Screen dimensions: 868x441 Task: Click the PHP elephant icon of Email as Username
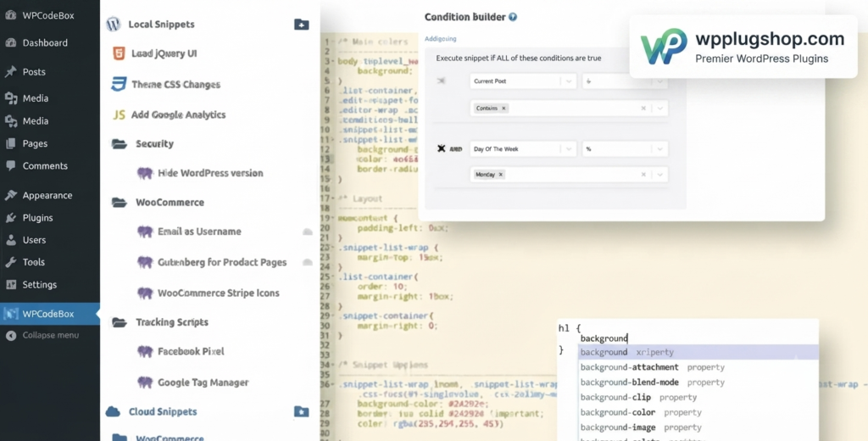tap(144, 232)
